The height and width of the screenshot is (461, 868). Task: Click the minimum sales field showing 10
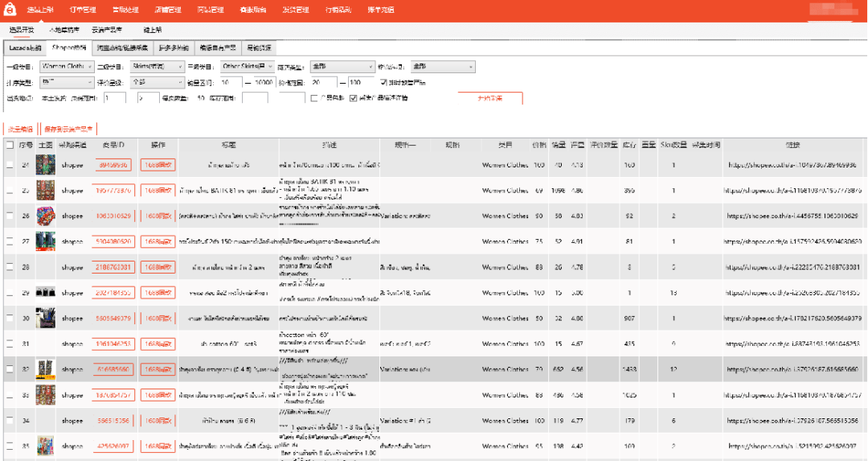click(231, 82)
